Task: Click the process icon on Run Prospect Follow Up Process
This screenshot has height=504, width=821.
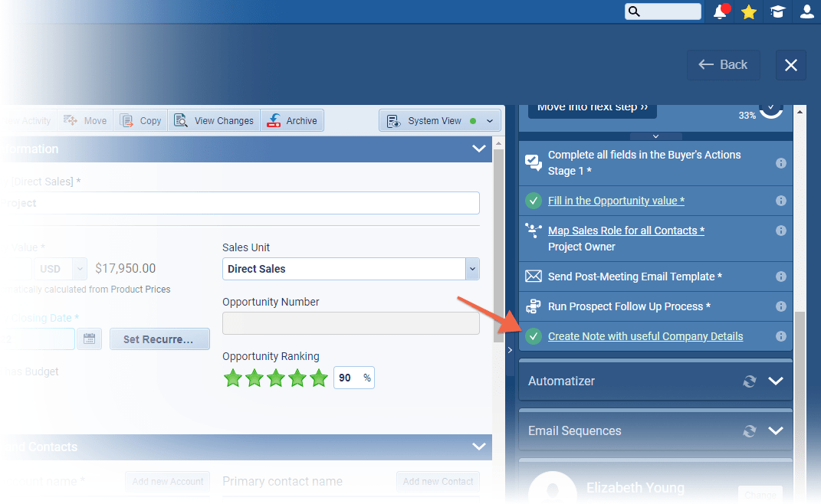Action: tap(534, 306)
